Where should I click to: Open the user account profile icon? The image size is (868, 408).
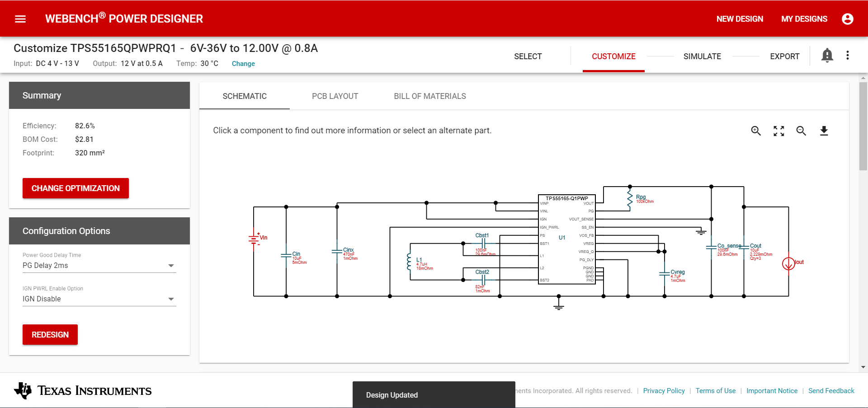pyautogui.click(x=848, y=19)
